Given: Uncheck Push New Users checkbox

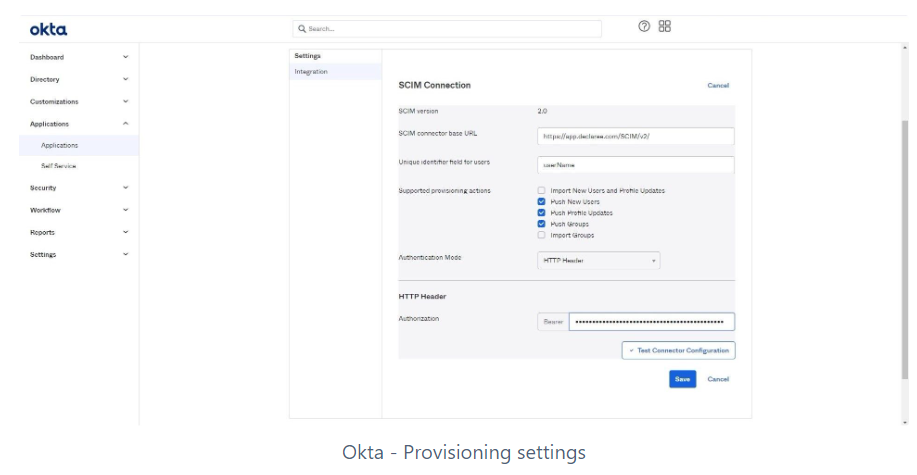Looking at the screenshot, I should pos(541,201).
